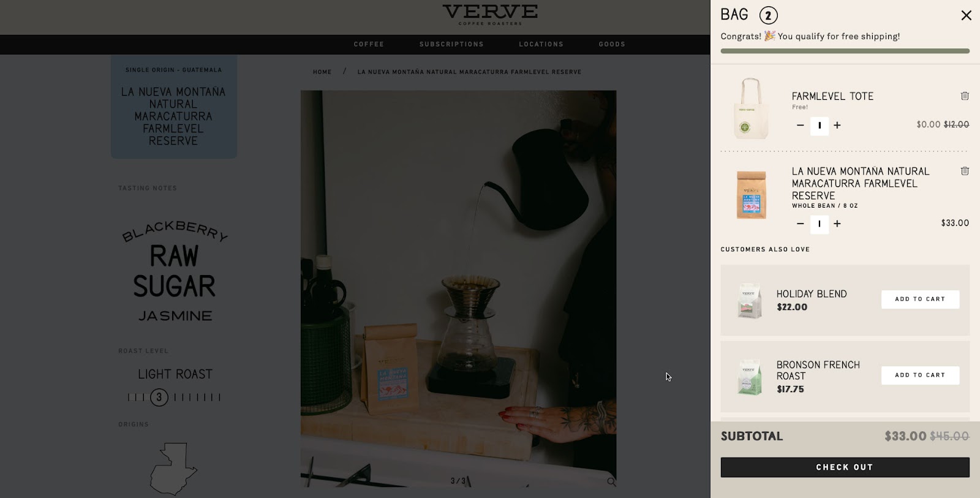The image size is (980, 498).
Task: Go to the Locations page
Action: point(541,44)
